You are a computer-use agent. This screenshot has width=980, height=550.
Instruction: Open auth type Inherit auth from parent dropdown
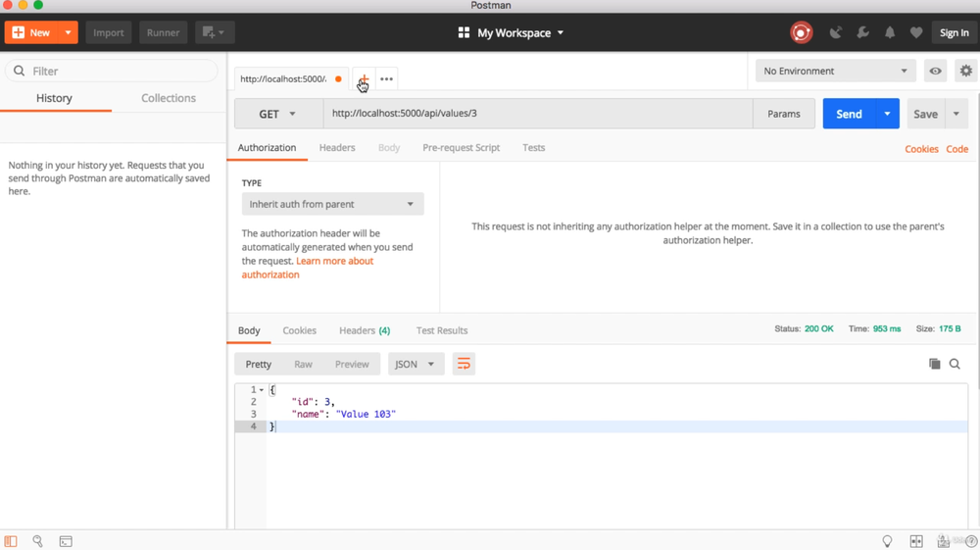[332, 204]
